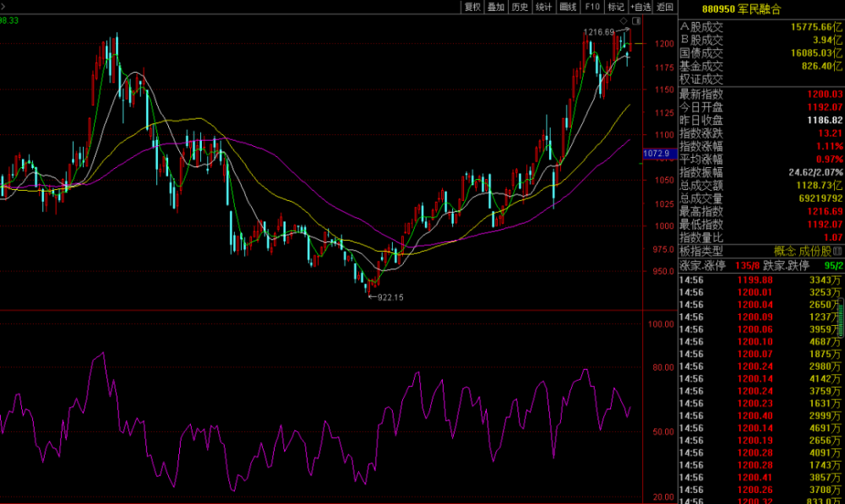This screenshot has height=504, width=845.
Task: Click the 涨家.涨停 count 135/8
Action: 748,265
